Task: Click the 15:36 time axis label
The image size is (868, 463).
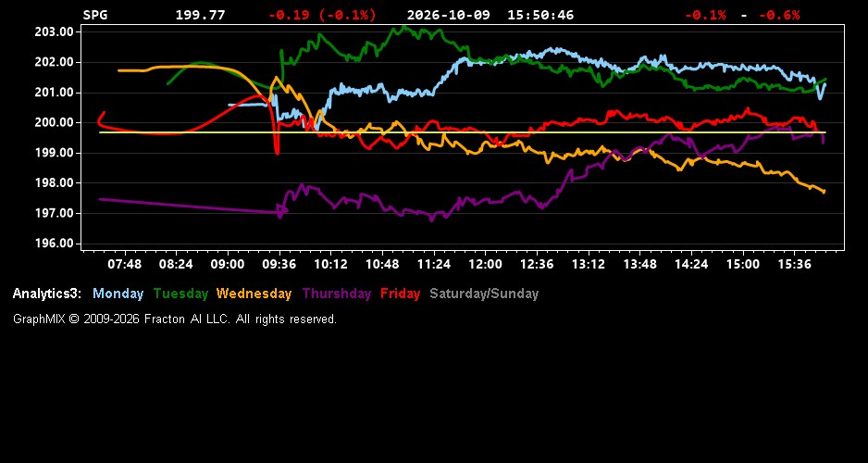Action: coord(794,264)
